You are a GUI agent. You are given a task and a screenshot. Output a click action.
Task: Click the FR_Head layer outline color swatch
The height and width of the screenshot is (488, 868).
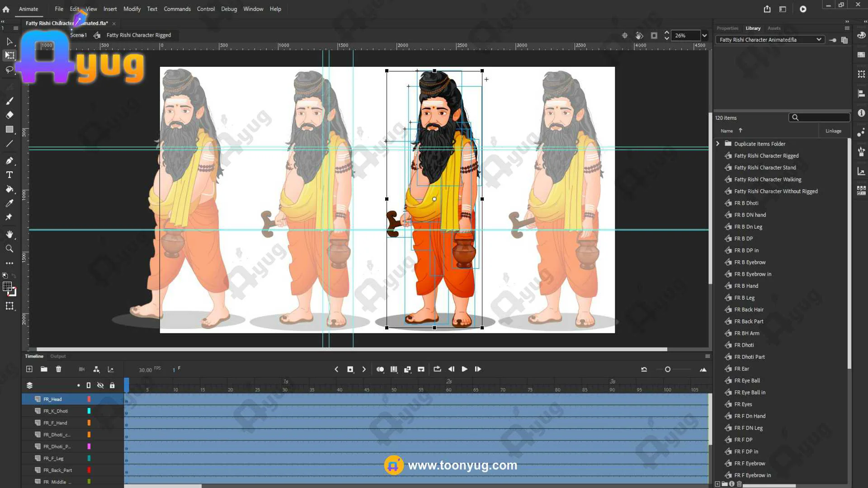pos(89,399)
